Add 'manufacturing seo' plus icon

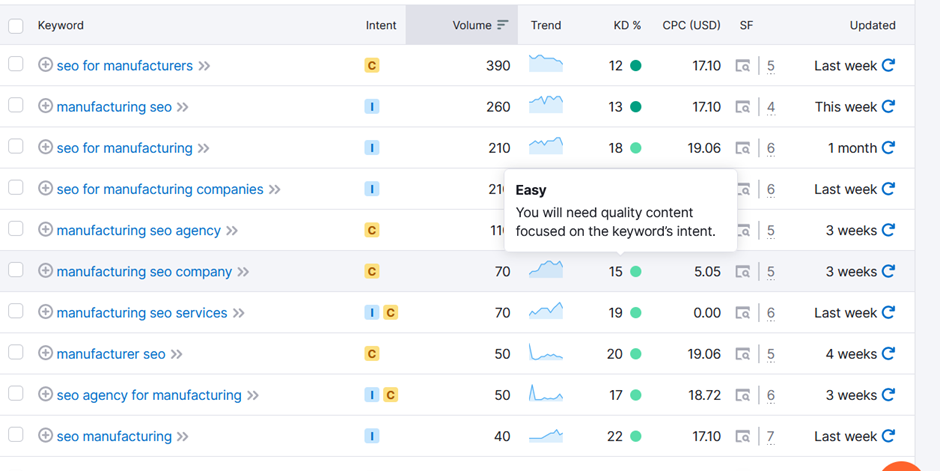[x=46, y=106]
